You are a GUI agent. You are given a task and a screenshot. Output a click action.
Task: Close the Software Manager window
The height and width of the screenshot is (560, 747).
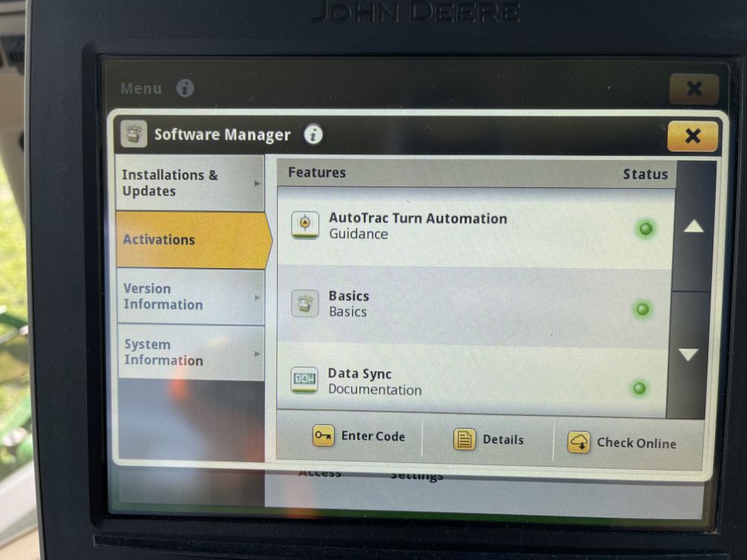coord(692,136)
